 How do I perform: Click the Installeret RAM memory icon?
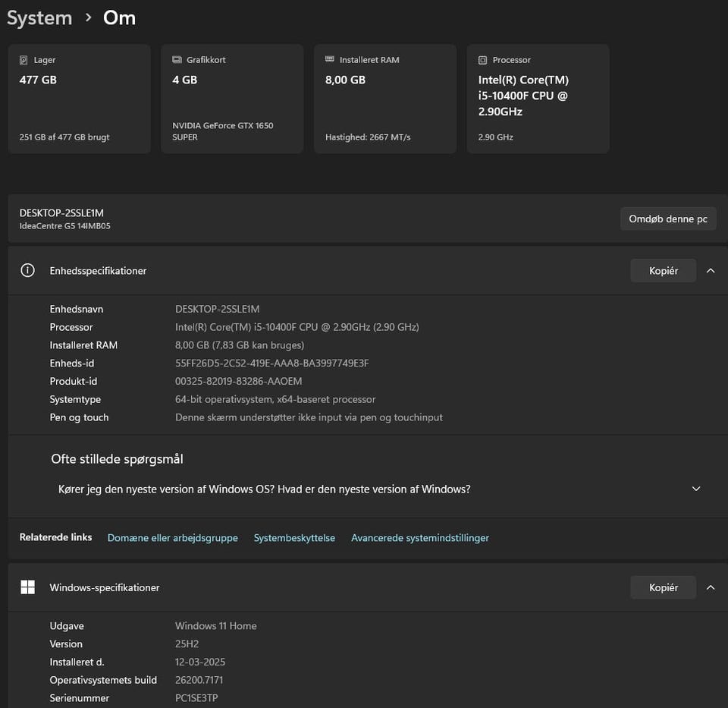click(x=329, y=59)
